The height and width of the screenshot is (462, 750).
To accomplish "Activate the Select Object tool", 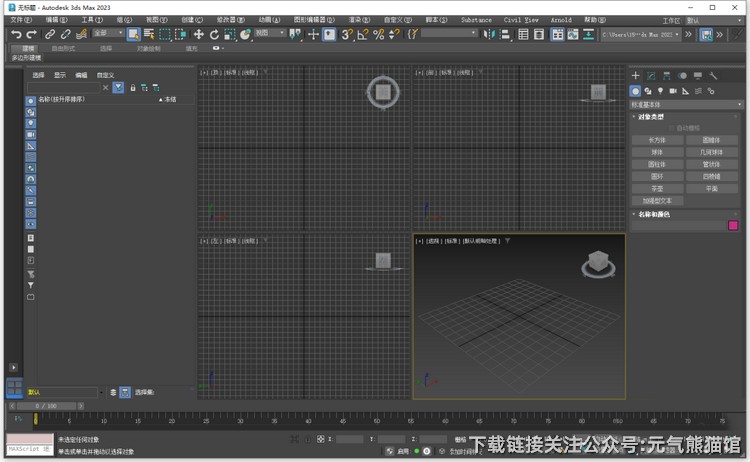I will pyautogui.click(x=133, y=34).
